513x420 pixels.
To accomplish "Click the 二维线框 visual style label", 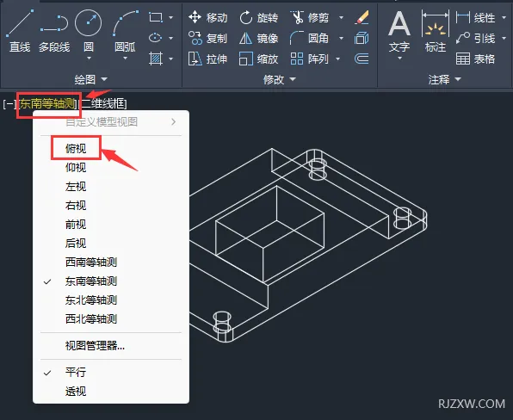I will click(103, 104).
